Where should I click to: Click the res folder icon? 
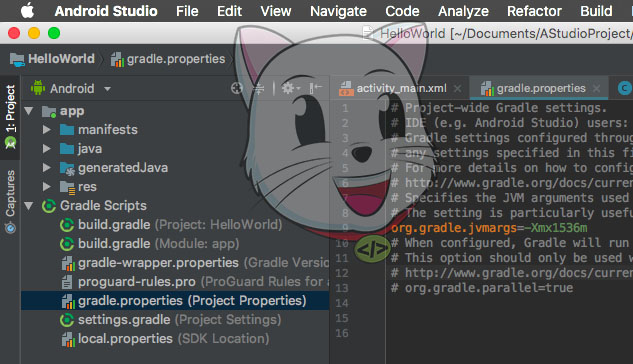(x=67, y=187)
